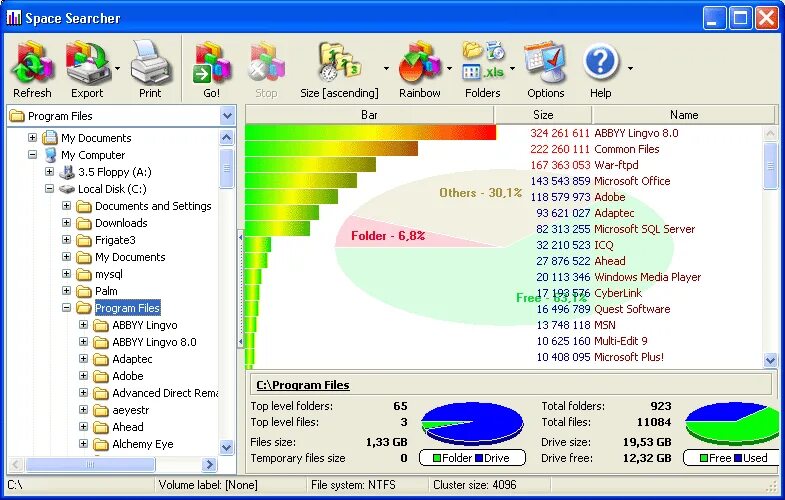Sort by the Name column header
Viewport: 785px width, 500px height.
click(x=684, y=115)
